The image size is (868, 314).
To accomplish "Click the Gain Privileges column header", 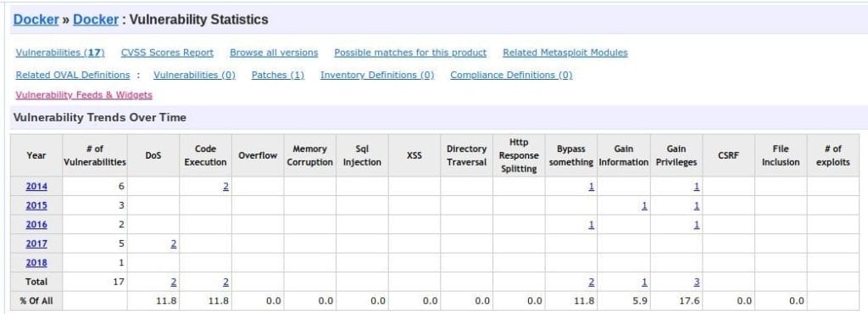I will (x=676, y=155).
